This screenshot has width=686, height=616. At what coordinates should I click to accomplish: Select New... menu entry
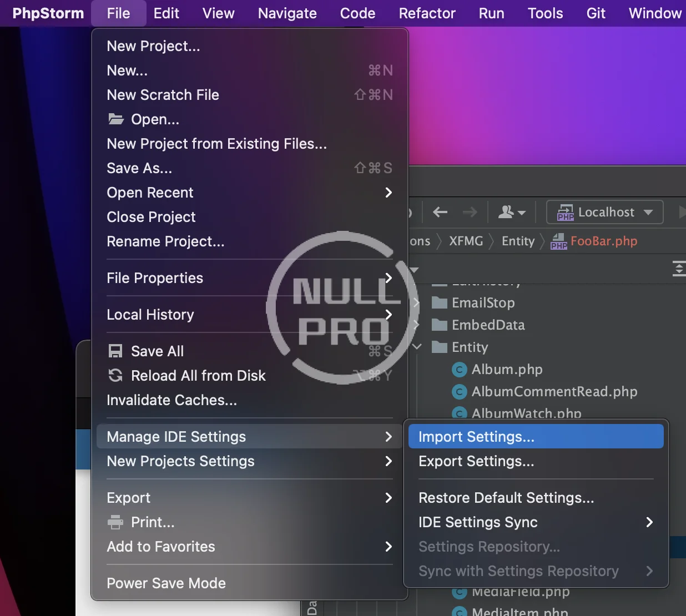click(x=249, y=70)
